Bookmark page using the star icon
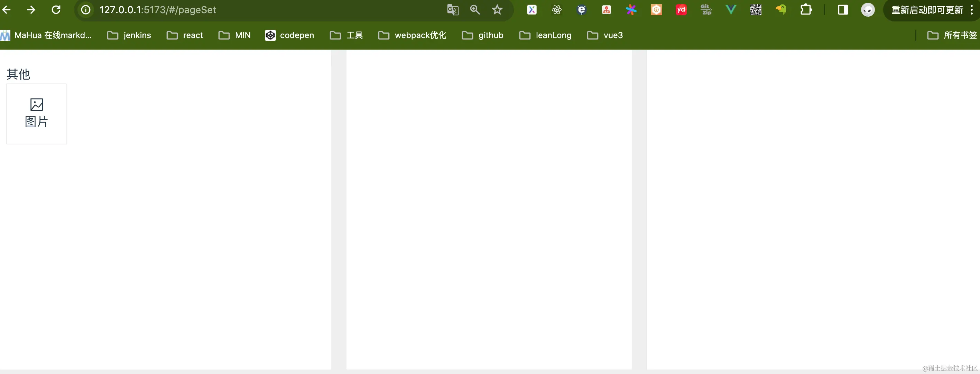 [497, 10]
